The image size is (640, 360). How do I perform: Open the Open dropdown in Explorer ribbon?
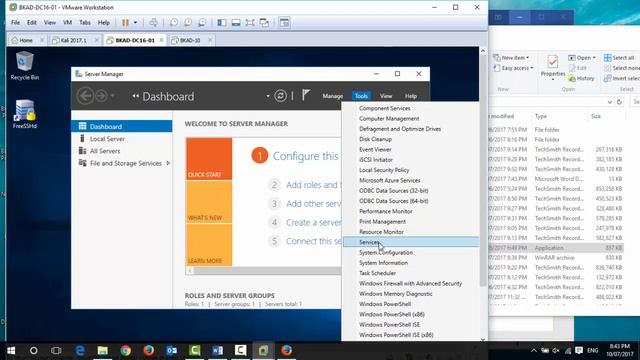pos(582,58)
